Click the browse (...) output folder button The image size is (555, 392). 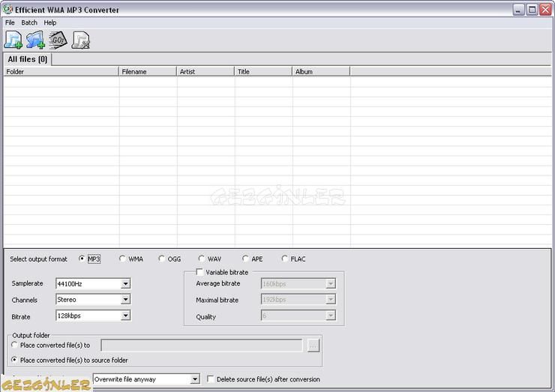(x=313, y=346)
